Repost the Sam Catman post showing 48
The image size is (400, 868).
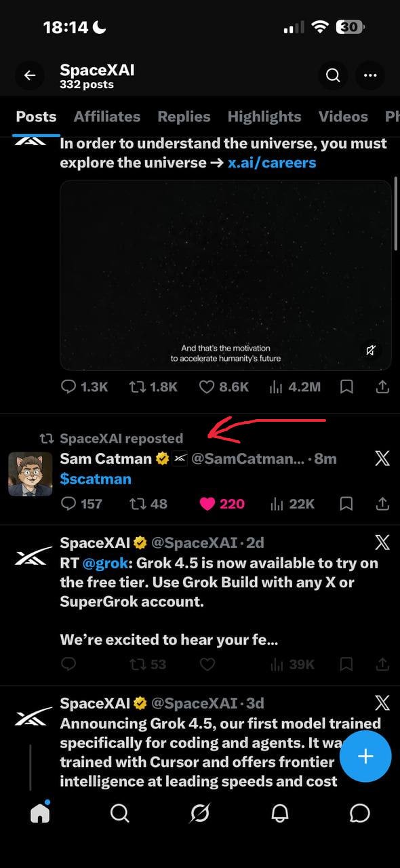[148, 504]
